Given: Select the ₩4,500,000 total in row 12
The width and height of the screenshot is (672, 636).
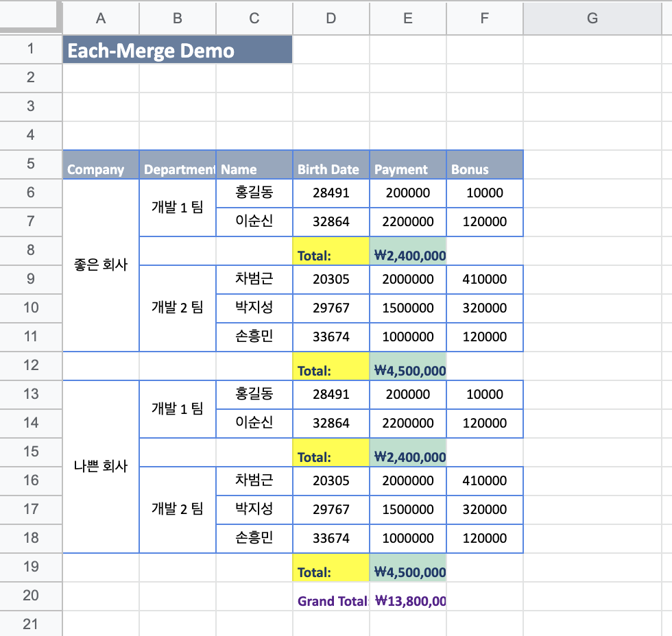Looking at the screenshot, I should click(x=407, y=369).
